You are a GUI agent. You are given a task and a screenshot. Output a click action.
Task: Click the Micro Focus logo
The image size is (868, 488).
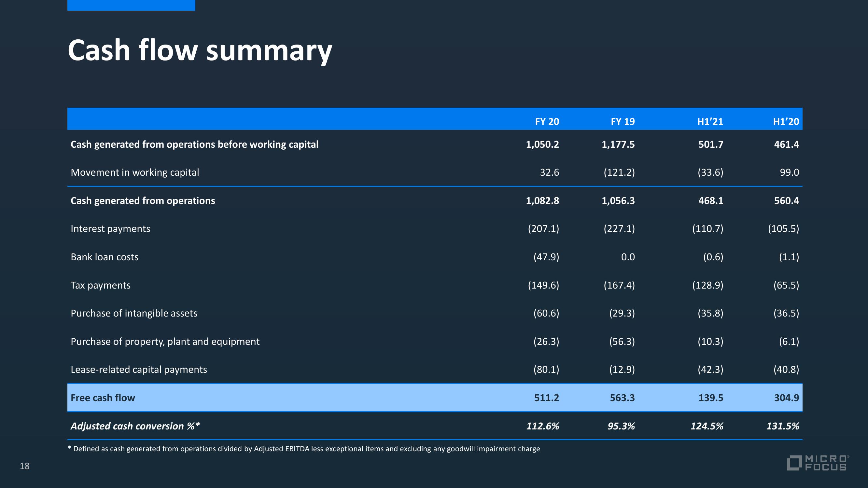point(818,463)
